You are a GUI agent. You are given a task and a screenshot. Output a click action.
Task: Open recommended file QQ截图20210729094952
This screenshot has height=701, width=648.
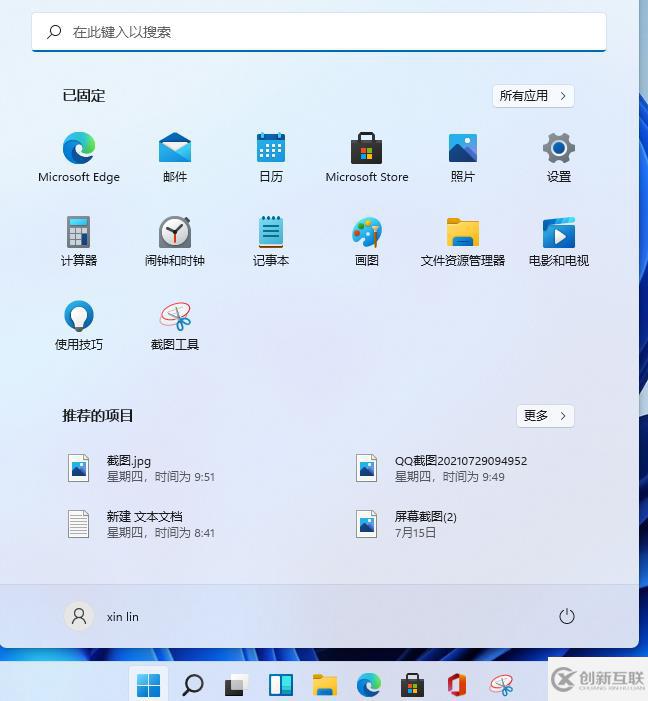442,468
